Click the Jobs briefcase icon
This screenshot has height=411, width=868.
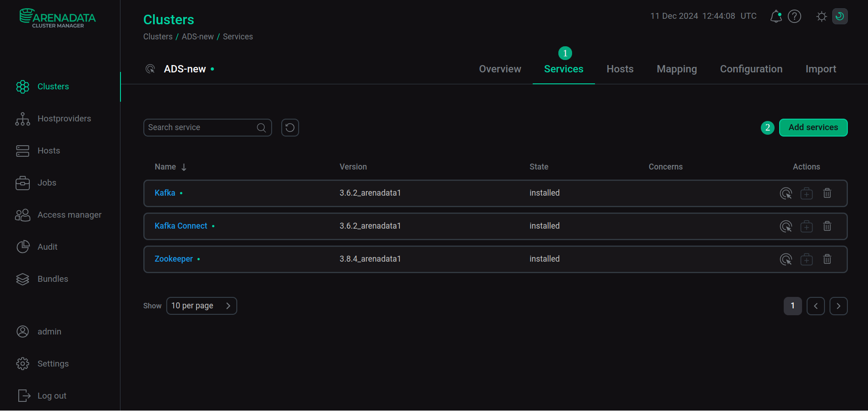tap(22, 183)
